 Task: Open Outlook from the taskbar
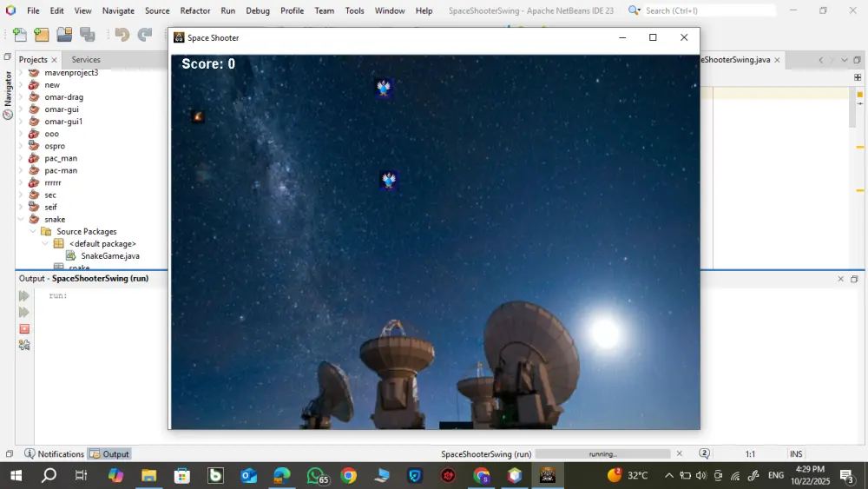click(248, 475)
